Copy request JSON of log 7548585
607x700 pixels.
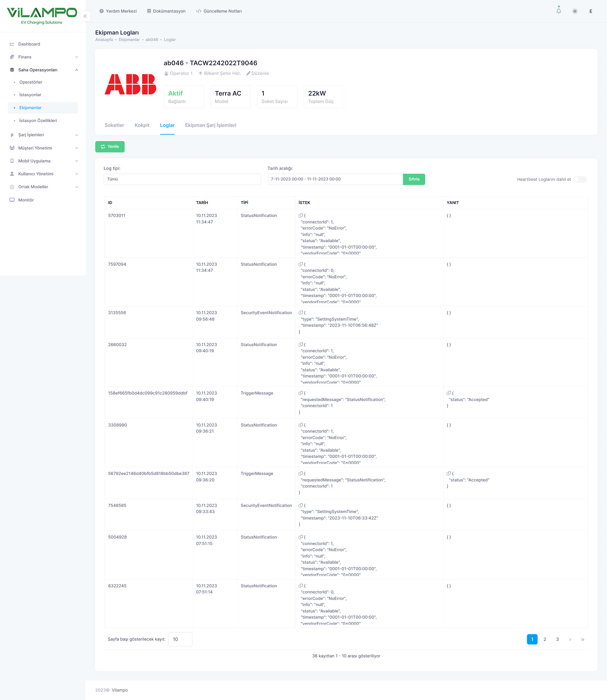300,505
